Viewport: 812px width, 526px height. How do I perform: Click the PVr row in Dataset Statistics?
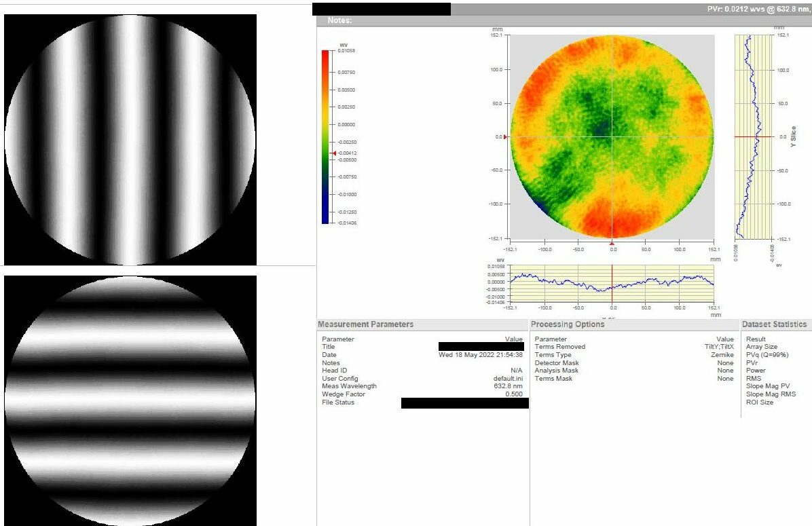(x=752, y=363)
